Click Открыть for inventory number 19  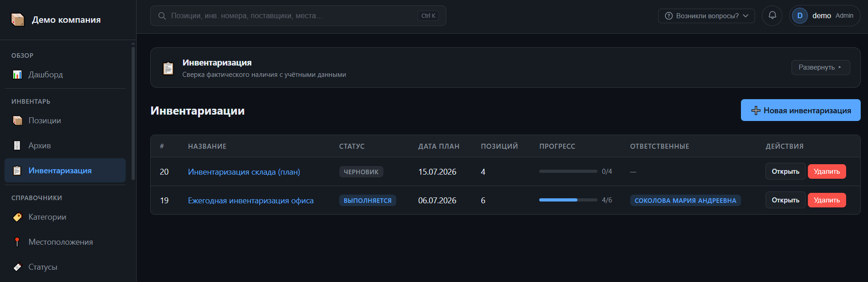(x=785, y=200)
